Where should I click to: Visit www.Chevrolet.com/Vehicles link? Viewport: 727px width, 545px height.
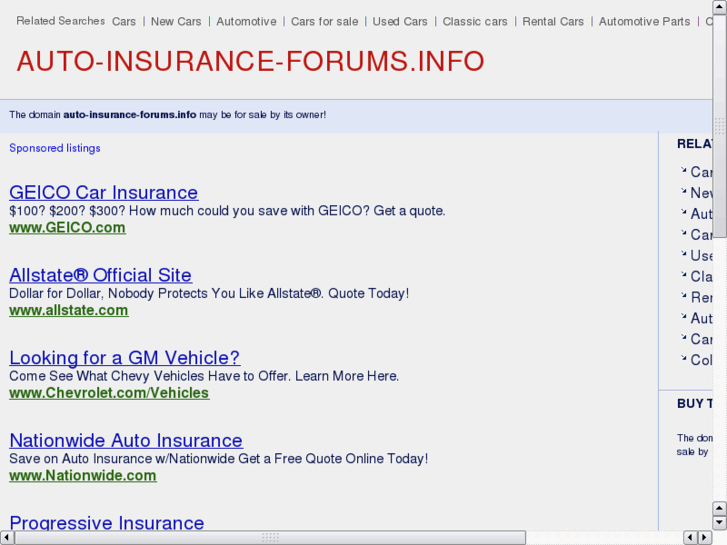click(x=109, y=393)
